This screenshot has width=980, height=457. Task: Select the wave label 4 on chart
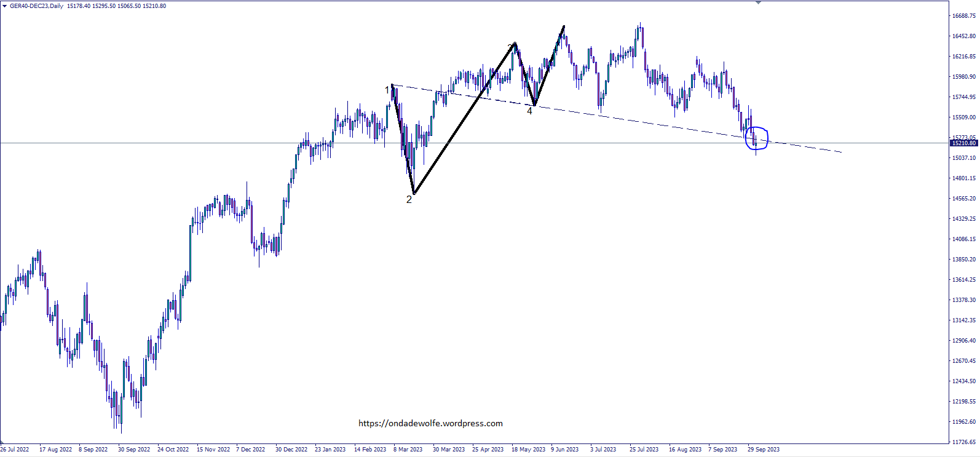click(x=529, y=111)
